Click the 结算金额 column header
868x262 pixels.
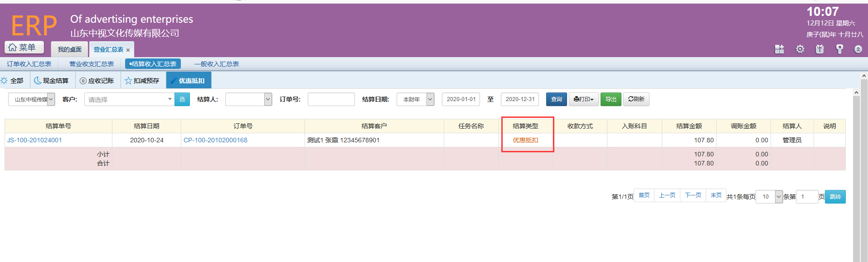pos(689,126)
